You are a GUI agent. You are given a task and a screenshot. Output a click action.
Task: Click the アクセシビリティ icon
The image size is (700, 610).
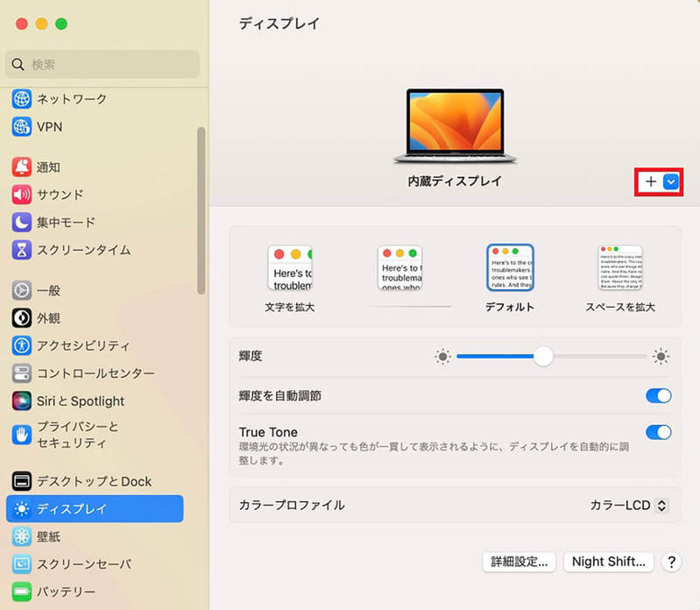[x=21, y=345]
